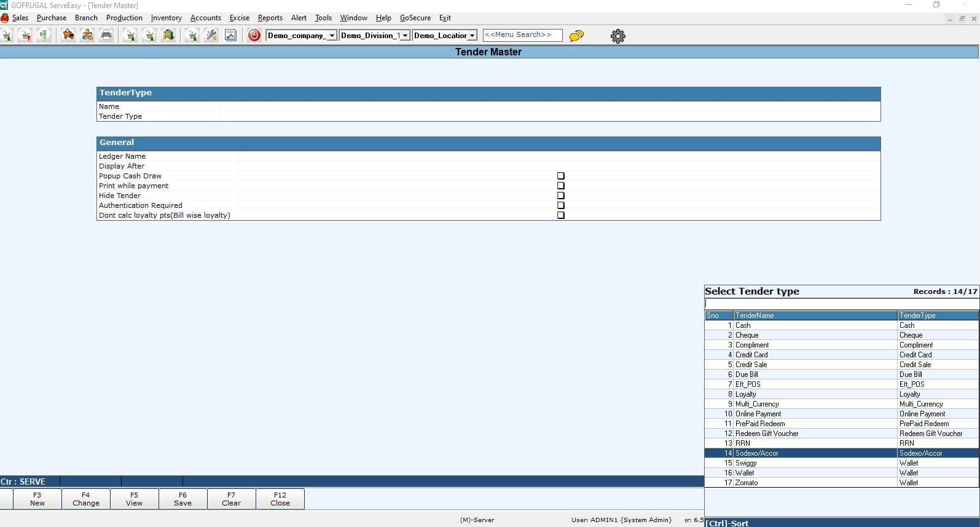Open the Excise menu

pyautogui.click(x=240, y=18)
